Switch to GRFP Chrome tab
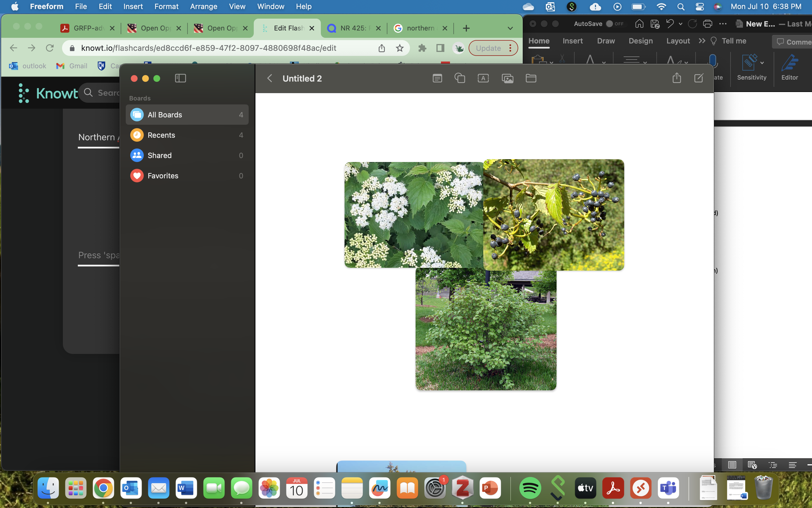This screenshot has width=812, height=508. (87, 28)
